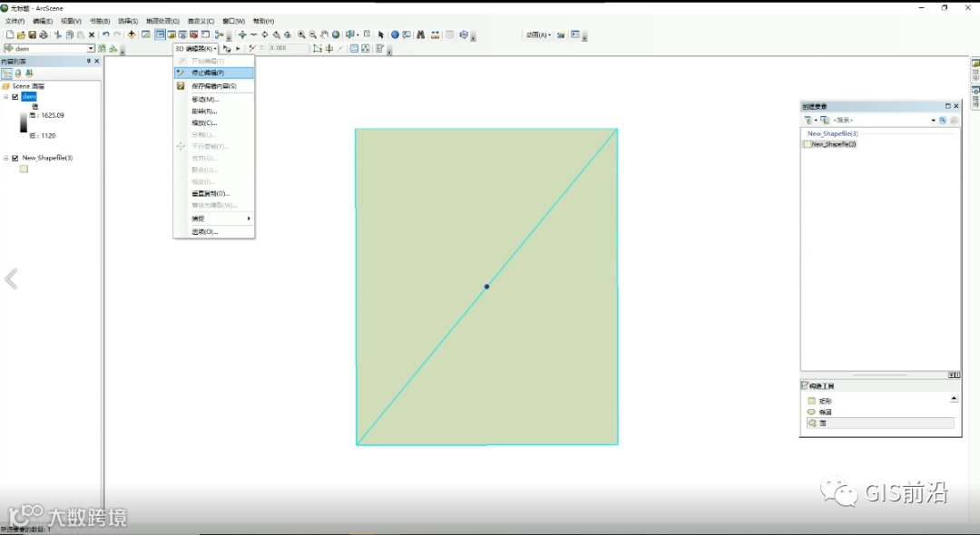Open the Geoprocessing (G) menu
Viewport: 980px width, 535px height.
162,21
